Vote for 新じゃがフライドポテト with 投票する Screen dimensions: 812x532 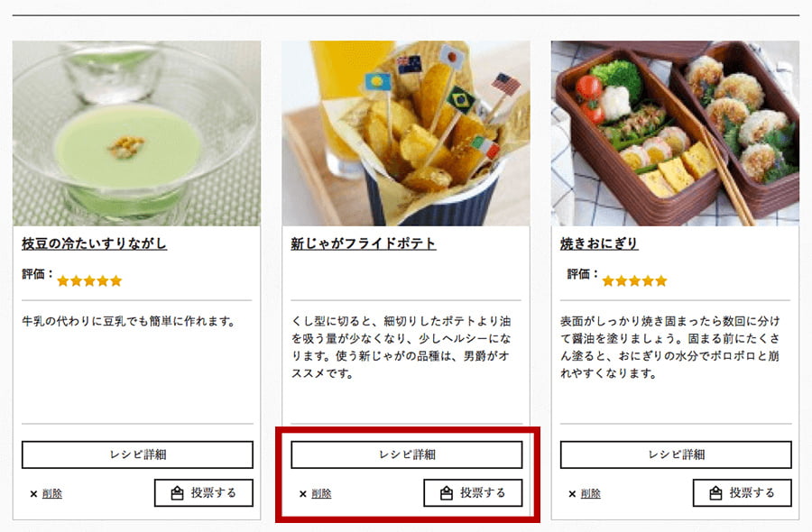point(473,492)
